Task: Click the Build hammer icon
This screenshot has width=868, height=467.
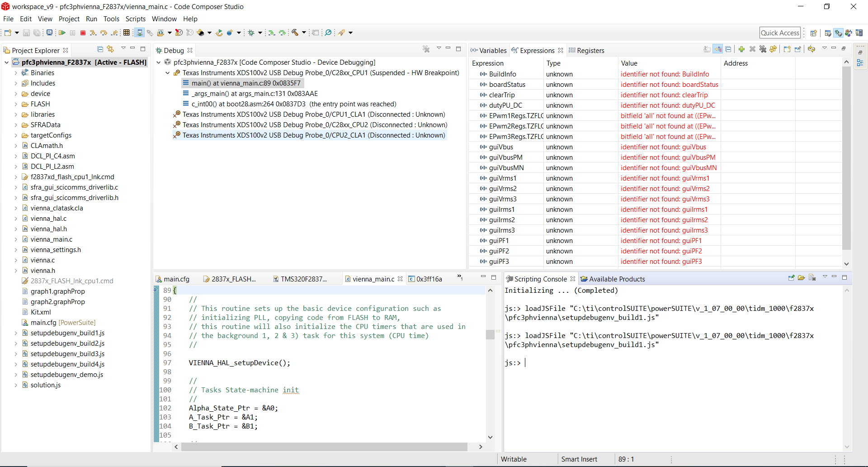Action: pyautogui.click(x=295, y=33)
